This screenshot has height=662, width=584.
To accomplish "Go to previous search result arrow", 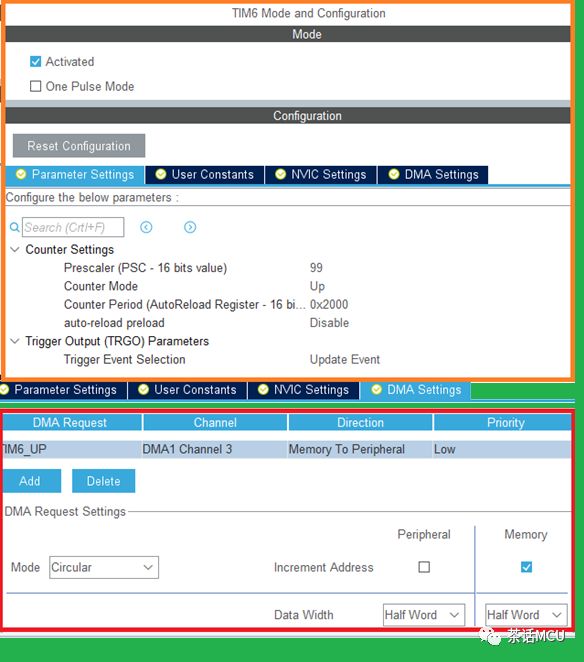I will 146,227.
